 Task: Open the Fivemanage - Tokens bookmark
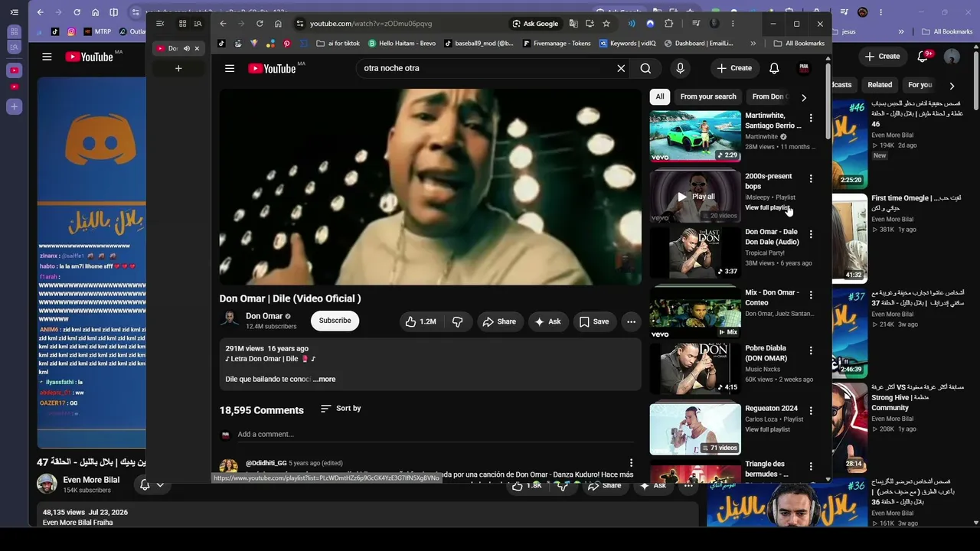[x=557, y=44]
